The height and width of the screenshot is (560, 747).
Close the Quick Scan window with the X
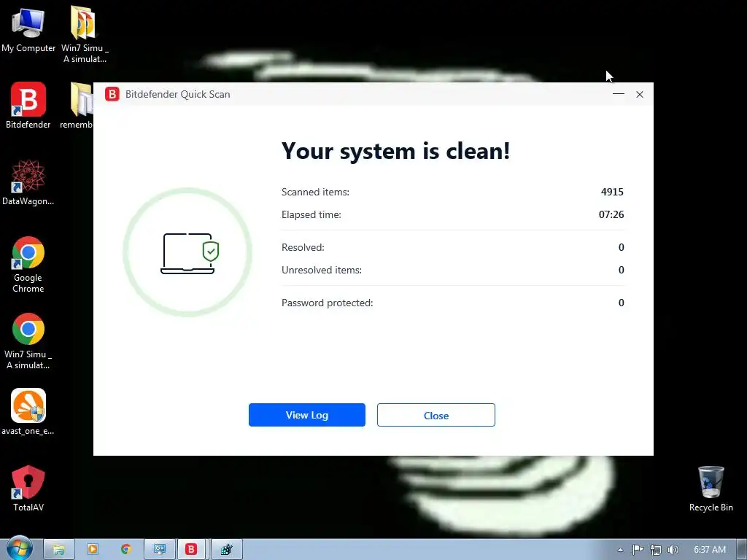(x=640, y=94)
